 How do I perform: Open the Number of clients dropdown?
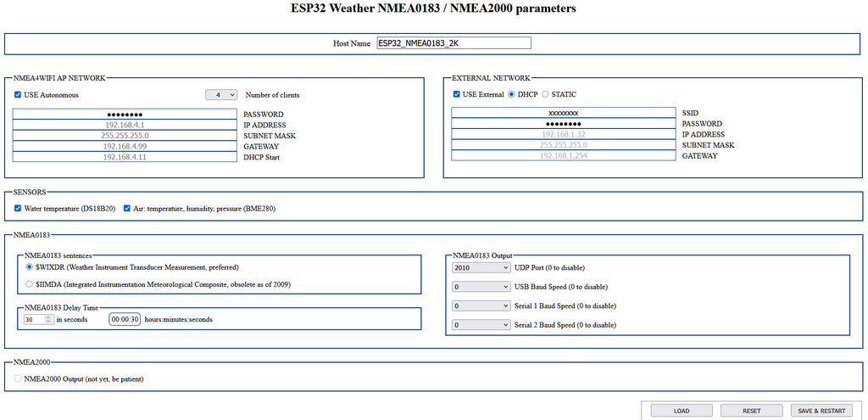[221, 95]
